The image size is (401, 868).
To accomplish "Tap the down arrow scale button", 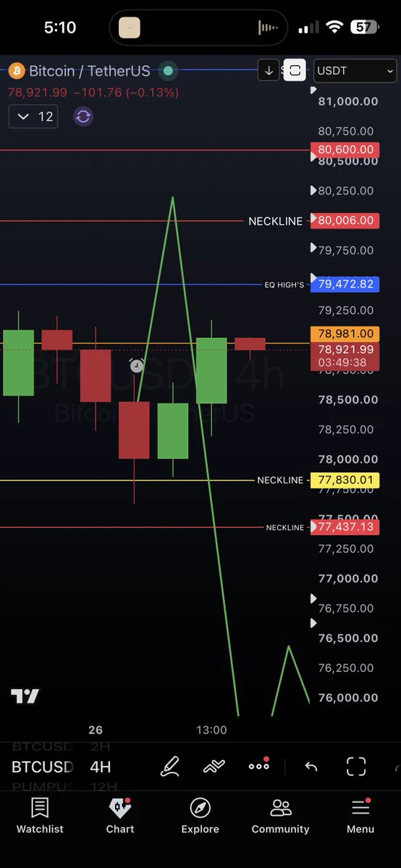I will point(269,70).
